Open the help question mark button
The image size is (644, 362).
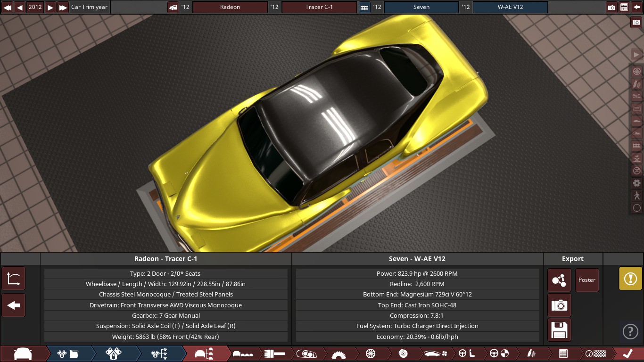tap(630, 332)
